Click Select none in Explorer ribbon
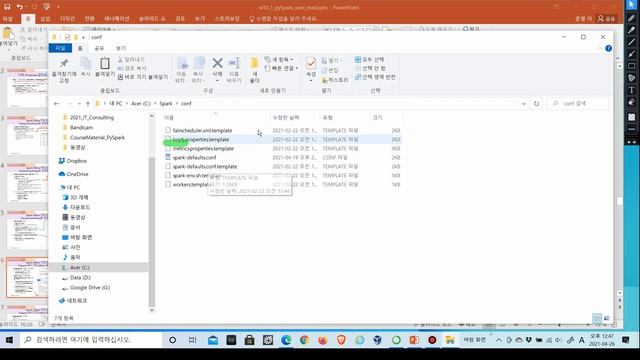The width and height of the screenshot is (640, 360). click(371, 68)
